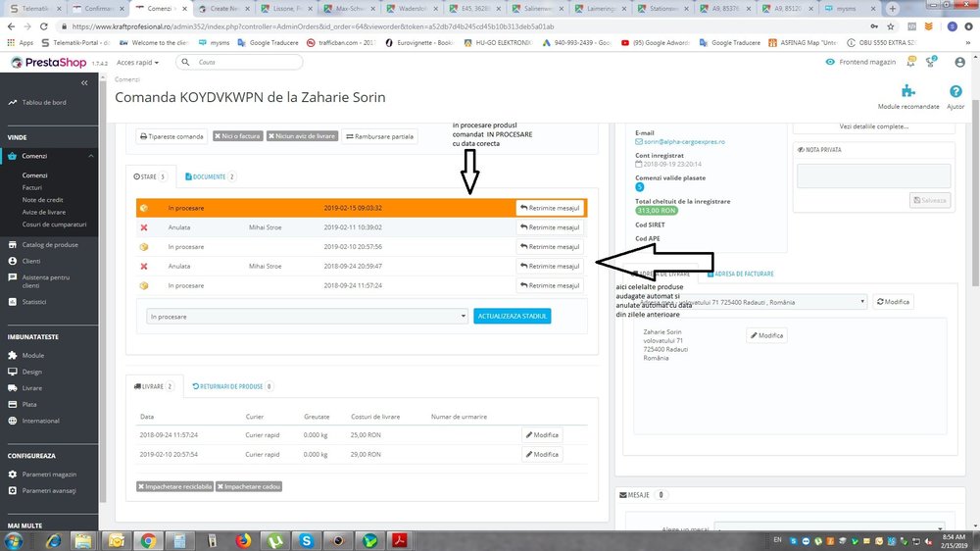Open Parametri magazin settings

49,475
